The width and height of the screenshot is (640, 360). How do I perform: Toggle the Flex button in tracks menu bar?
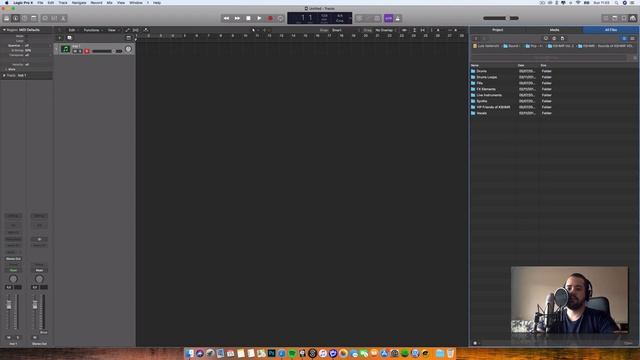[136, 30]
